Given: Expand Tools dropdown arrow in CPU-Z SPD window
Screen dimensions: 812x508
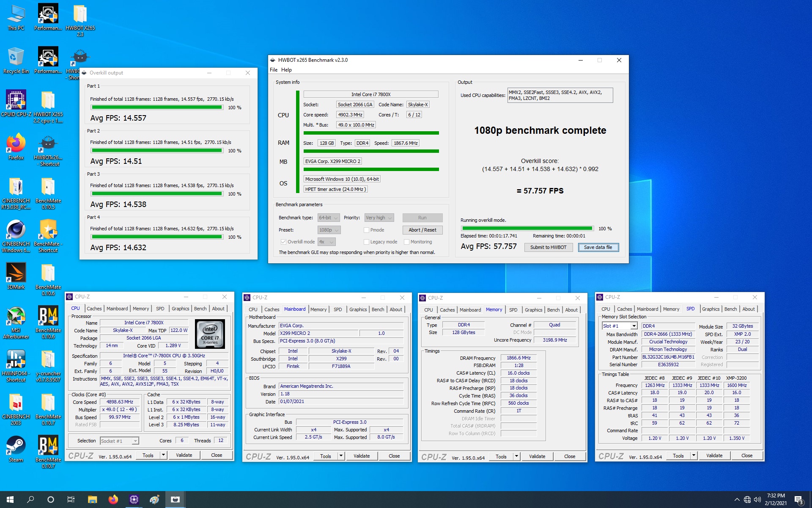Looking at the screenshot, I should click(694, 456).
